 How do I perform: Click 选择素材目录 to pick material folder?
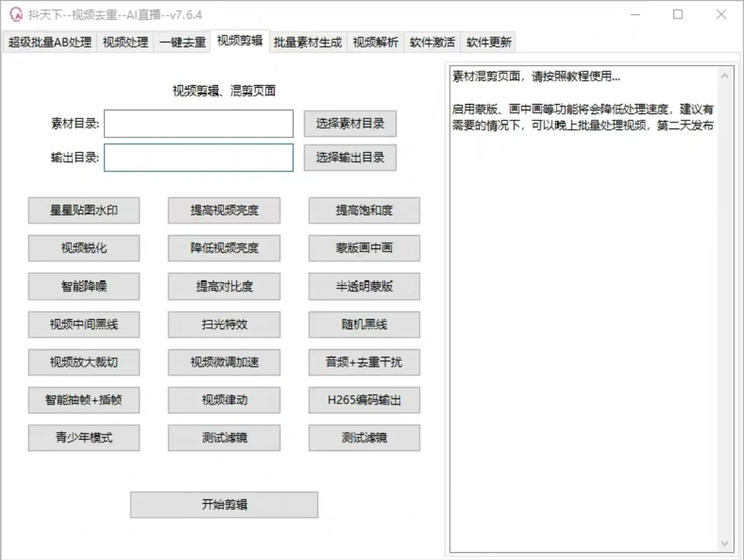pos(350,124)
